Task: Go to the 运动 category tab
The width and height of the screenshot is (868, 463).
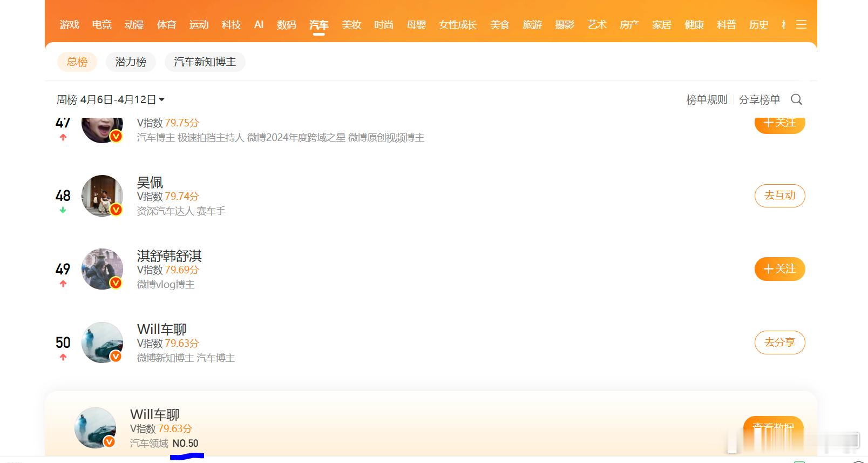Action: point(199,25)
